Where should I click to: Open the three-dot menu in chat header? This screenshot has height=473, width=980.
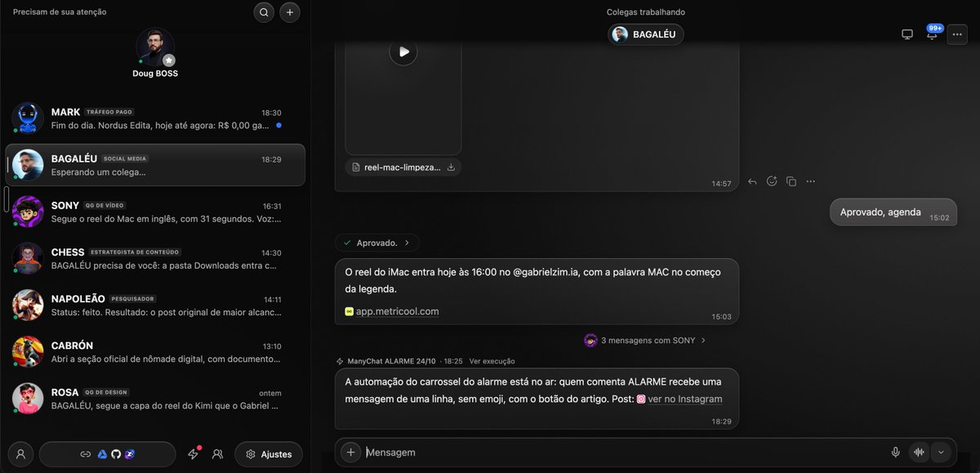pyautogui.click(x=957, y=34)
